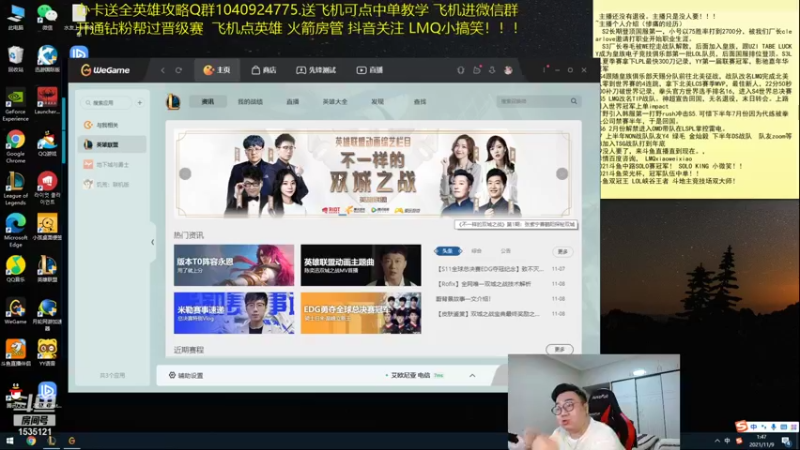Click 更多 beside news filters
The image size is (800, 450).
563,252
